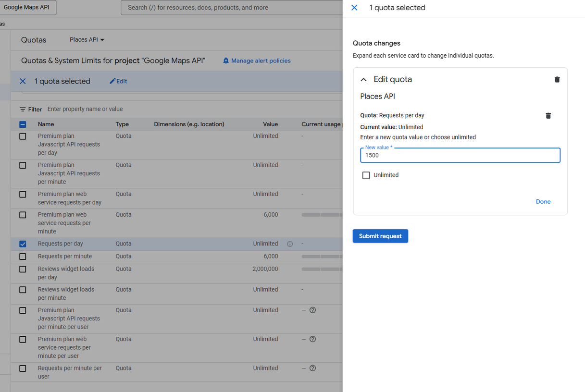
Task: Click help icon for web service per user row
Action: [x=312, y=339]
